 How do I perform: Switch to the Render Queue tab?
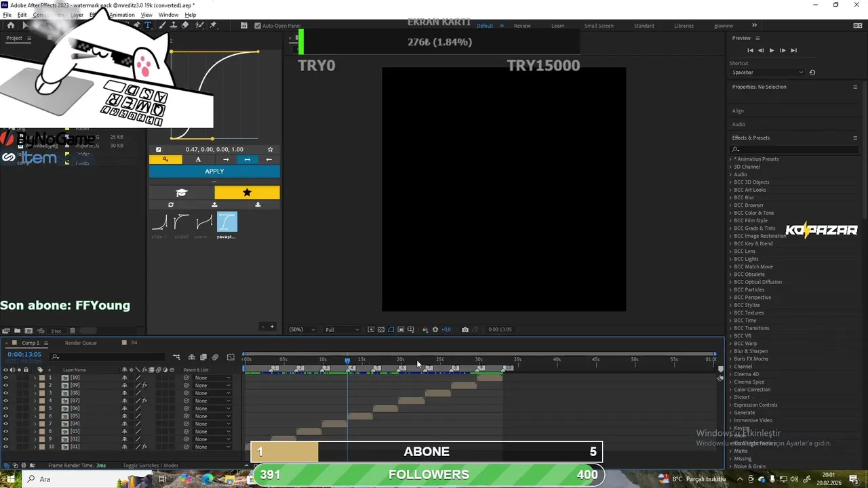pos(81,343)
